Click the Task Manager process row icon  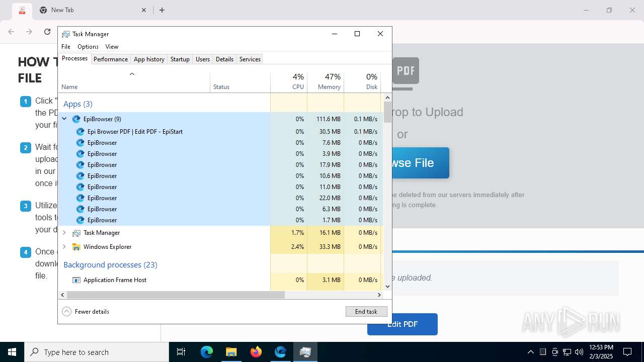(x=76, y=233)
